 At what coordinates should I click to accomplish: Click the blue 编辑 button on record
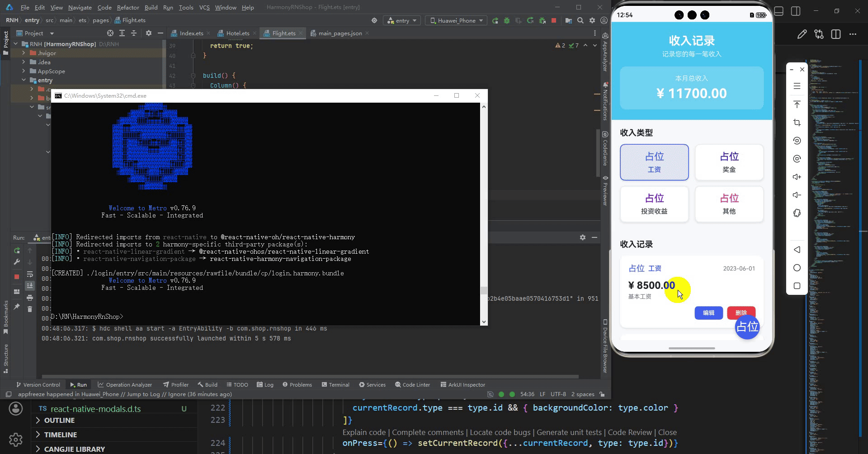708,313
